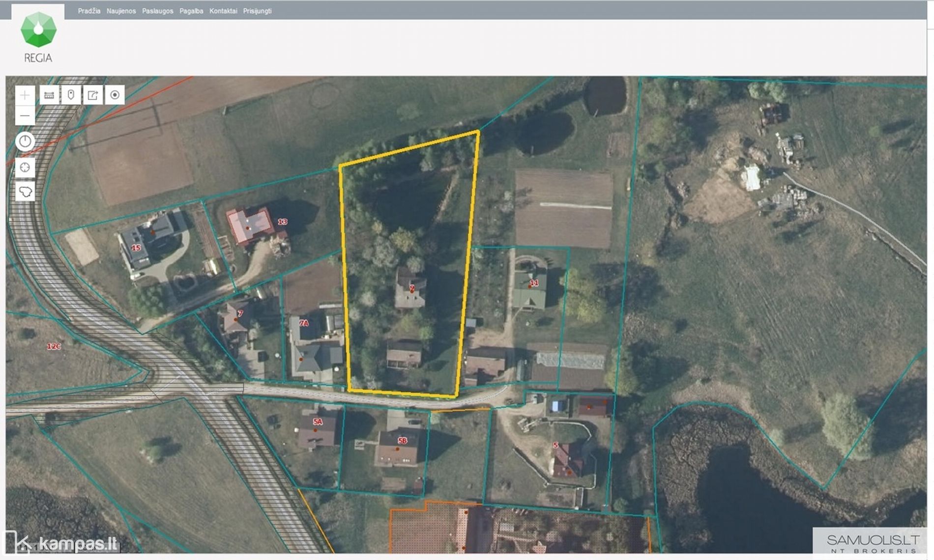
Task: Select the ruler measurement tool
Action: (x=49, y=95)
